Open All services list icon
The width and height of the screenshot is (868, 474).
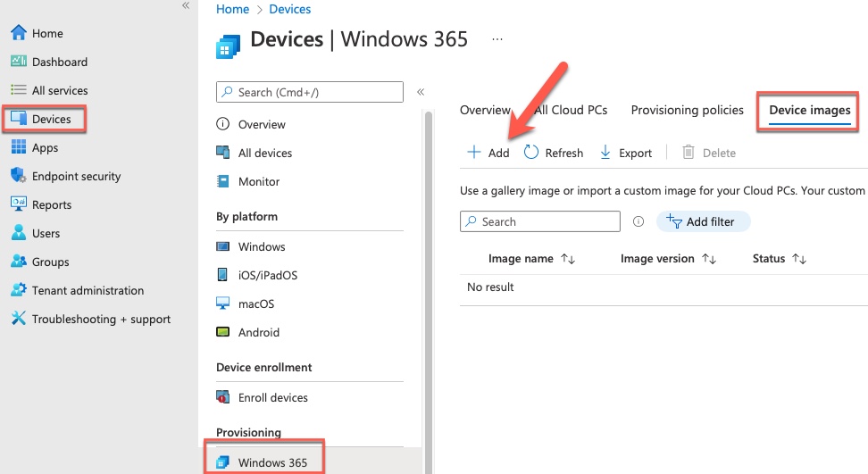18,89
